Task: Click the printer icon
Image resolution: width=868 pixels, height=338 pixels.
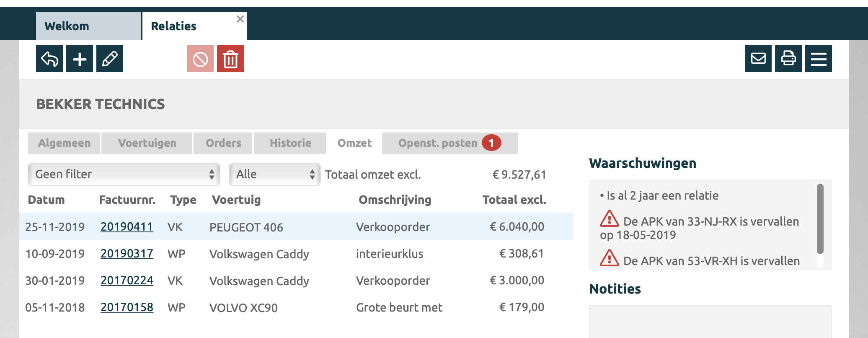Action: point(788,59)
